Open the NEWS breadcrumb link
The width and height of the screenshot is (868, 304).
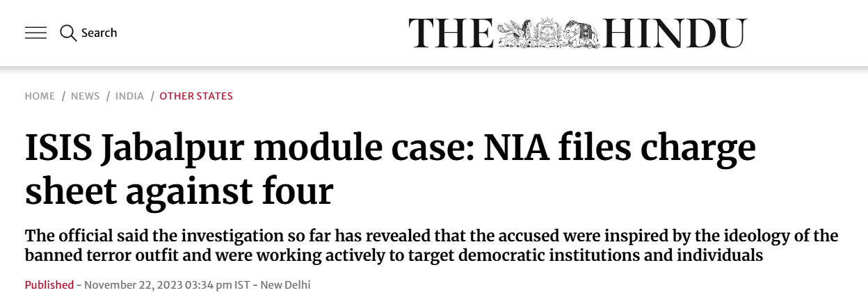85,96
